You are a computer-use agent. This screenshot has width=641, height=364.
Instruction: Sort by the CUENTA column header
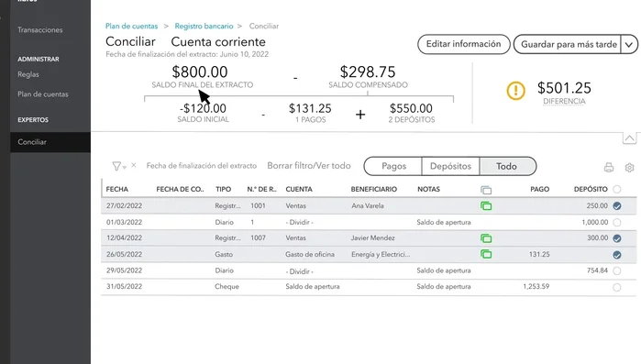299,189
